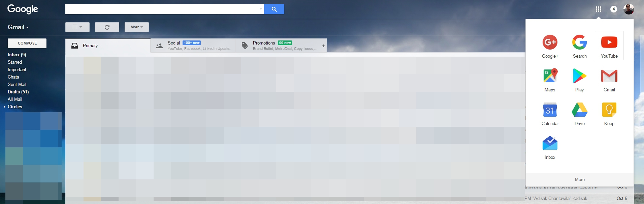Toggle the select-all messages checkbox
The height and width of the screenshot is (204, 644).
click(x=75, y=27)
